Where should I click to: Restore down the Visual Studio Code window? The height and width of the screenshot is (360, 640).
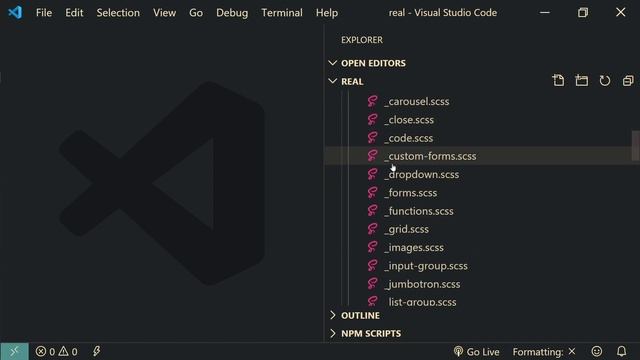tap(583, 13)
